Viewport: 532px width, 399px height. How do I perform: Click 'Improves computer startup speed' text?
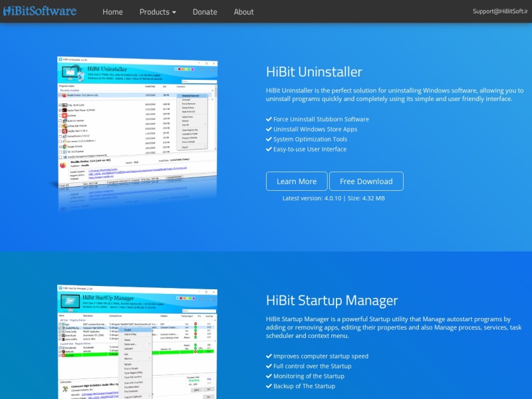(321, 356)
